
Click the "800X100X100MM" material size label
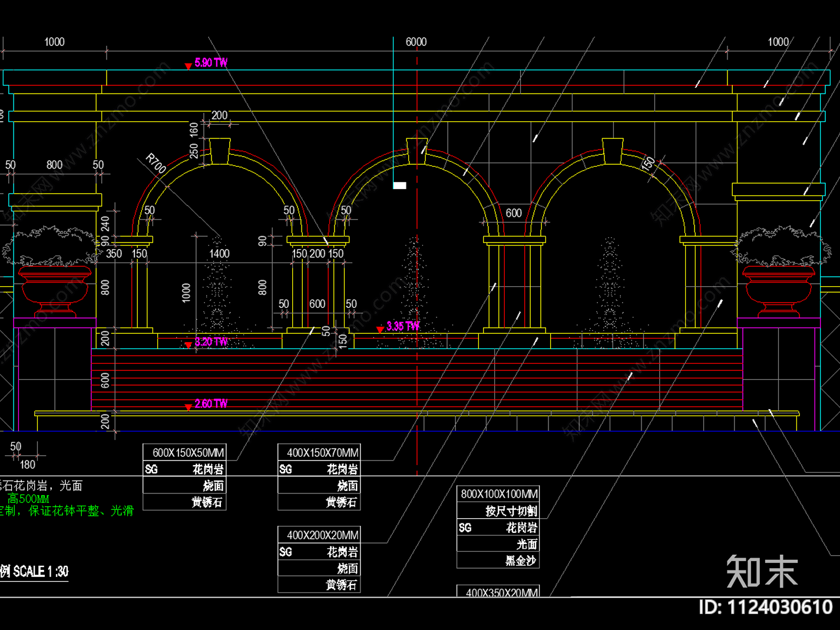[500, 494]
